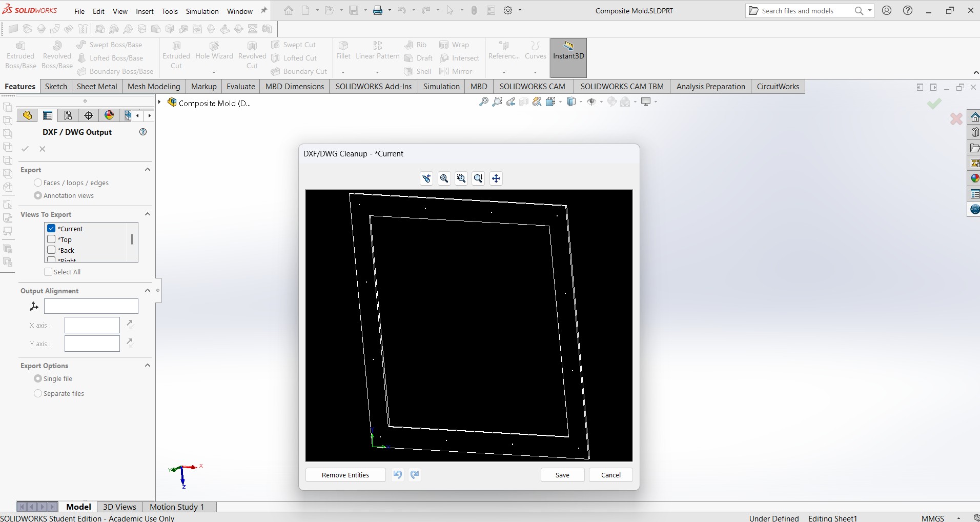
Task: Click the Home icon in top toolbar
Action: click(x=289, y=10)
